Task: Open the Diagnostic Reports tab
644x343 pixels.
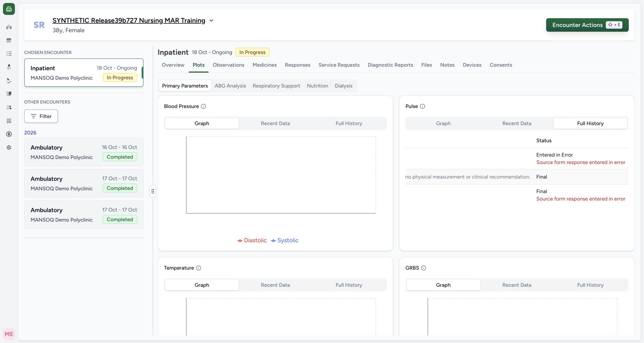Action: point(390,65)
